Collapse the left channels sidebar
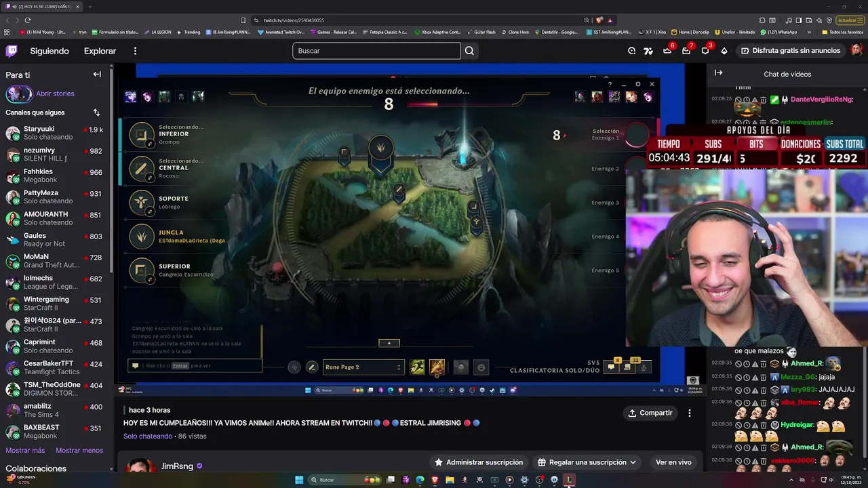The height and width of the screenshot is (488, 868). tap(97, 75)
